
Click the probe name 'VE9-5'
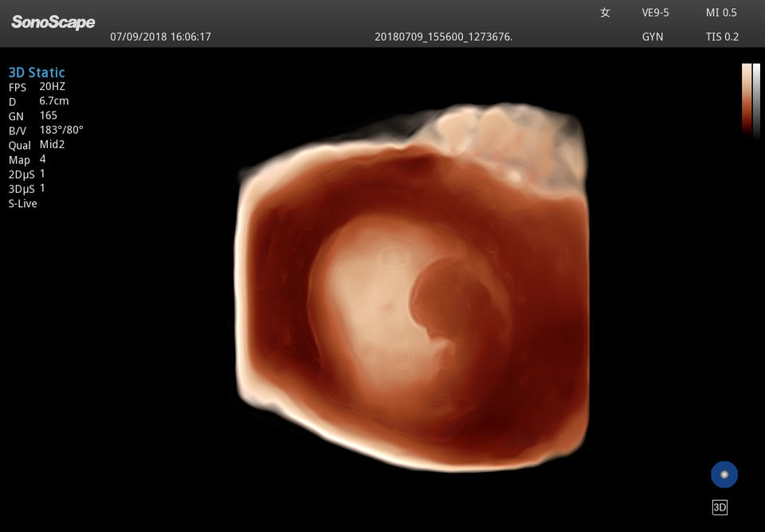pos(655,14)
